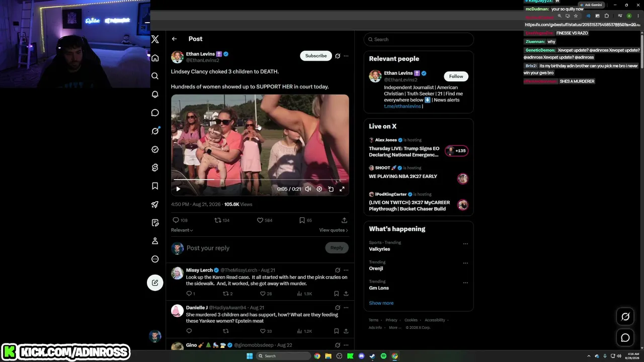Expand the footer 'More ...' links
The height and width of the screenshot is (362, 644).
click(395, 328)
